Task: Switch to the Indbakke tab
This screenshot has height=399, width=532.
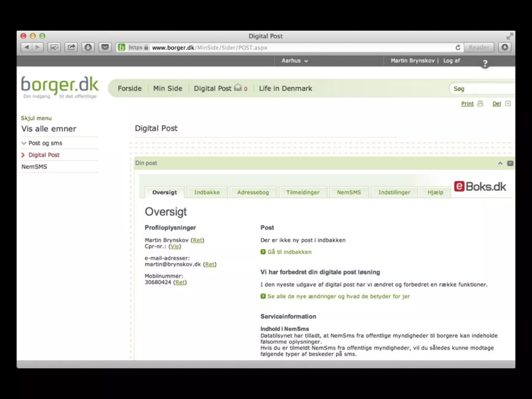Action: pyautogui.click(x=207, y=192)
